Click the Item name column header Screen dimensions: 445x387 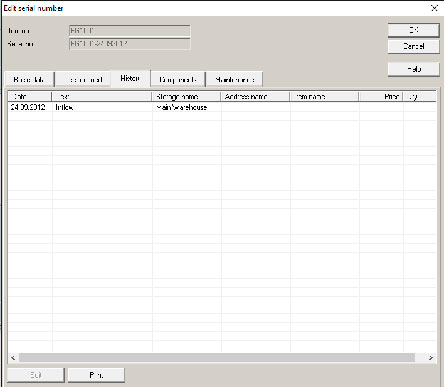click(324, 97)
